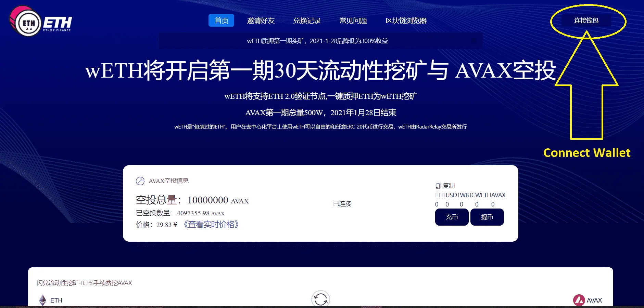Screen dimensions: 644x308
Task: Click the wETH是"包装过的ETH" description text
Action: 320,127
